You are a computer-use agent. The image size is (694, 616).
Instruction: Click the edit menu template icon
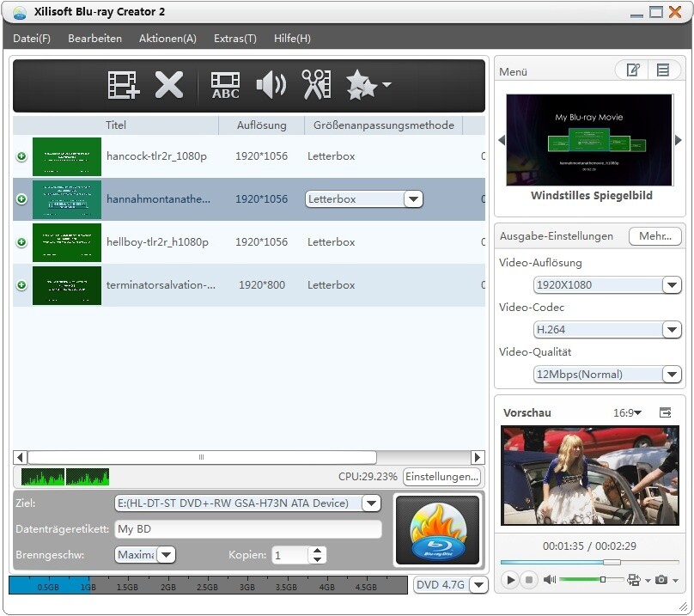pos(632,70)
